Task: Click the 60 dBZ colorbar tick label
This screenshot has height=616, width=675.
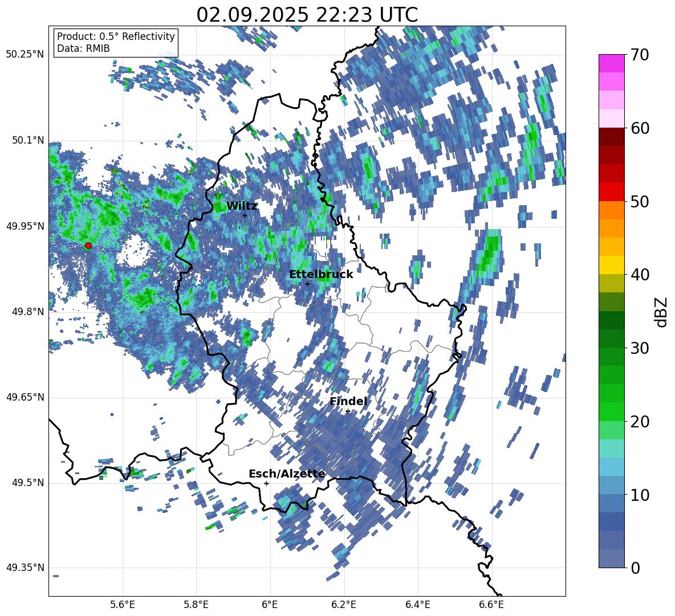Action: click(x=639, y=128)
